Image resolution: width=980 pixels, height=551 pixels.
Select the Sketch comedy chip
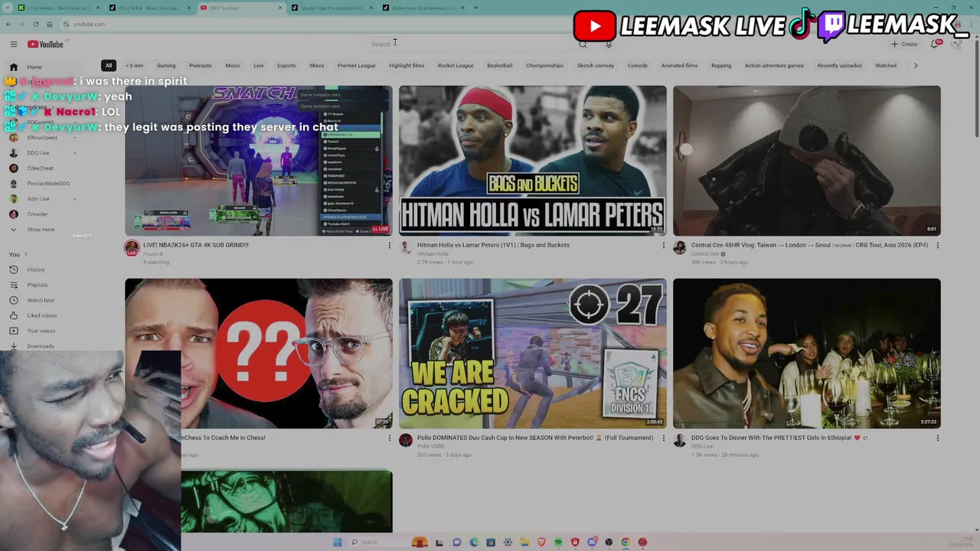coord(596,65)
